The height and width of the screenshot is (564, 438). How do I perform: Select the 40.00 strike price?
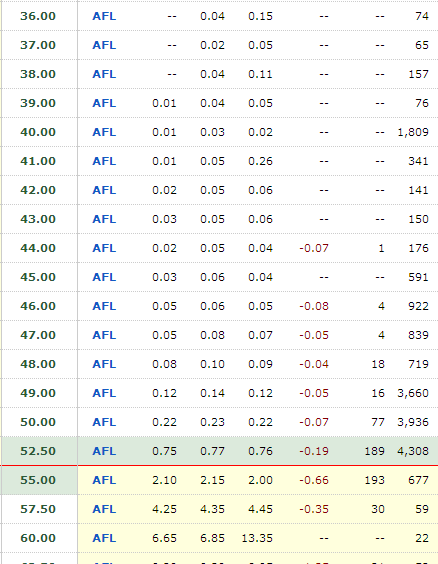(38, 132)
